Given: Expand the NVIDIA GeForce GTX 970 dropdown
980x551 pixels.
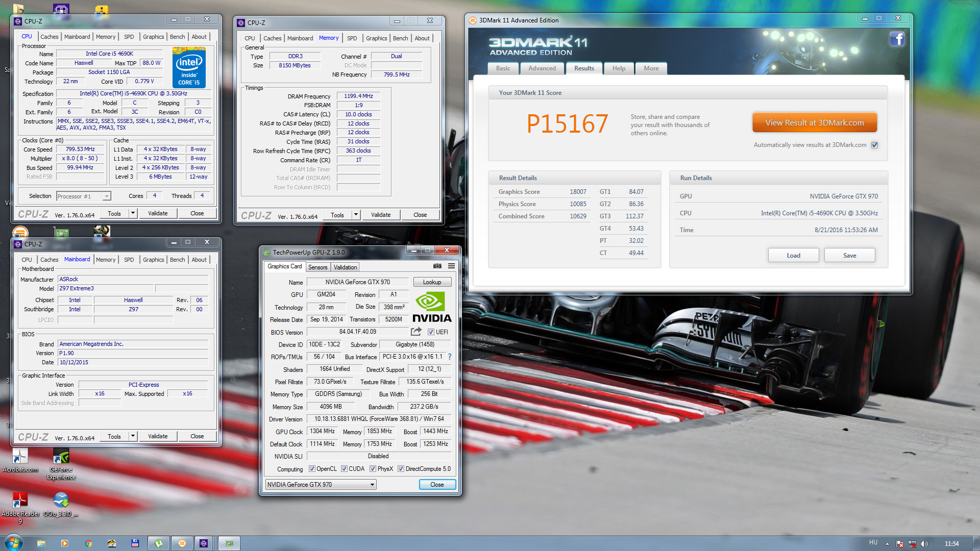Looking at the screenshot, I should pos(372,485).
